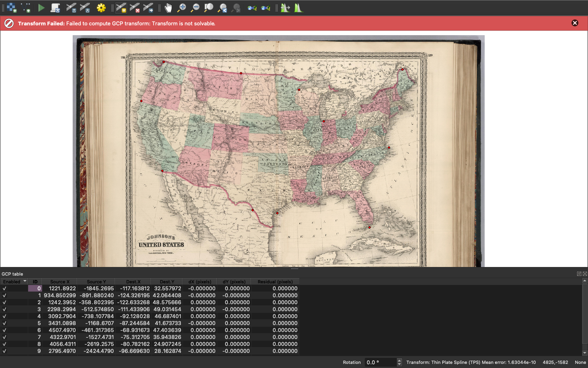Dismiss the Transform Failed error message

(x=575, y=23)
